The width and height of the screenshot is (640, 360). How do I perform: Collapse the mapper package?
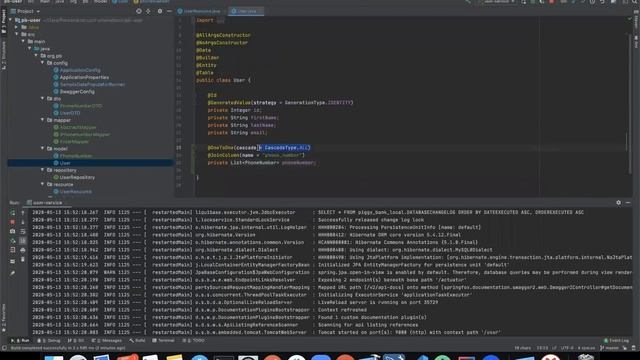pos(42,120)
